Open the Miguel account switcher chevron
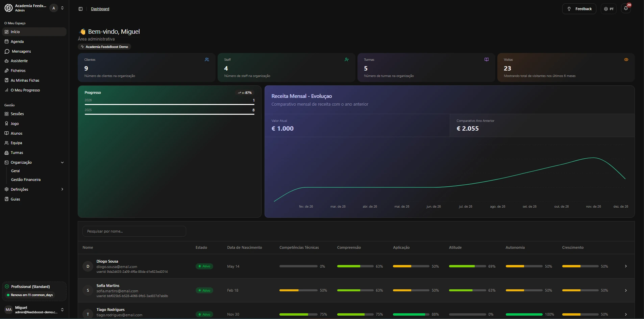The image size is (644, 319). tap(62, 310)
